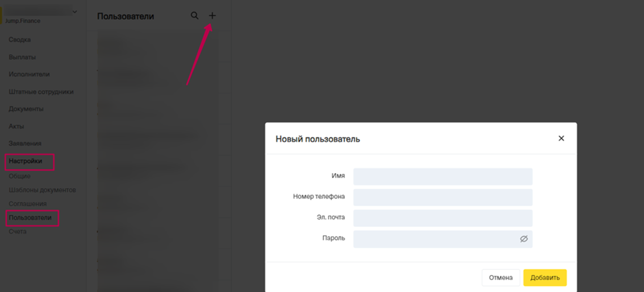Collapse the Настройки menu group
The image size is (644, 292).
[x=25, y=161]
